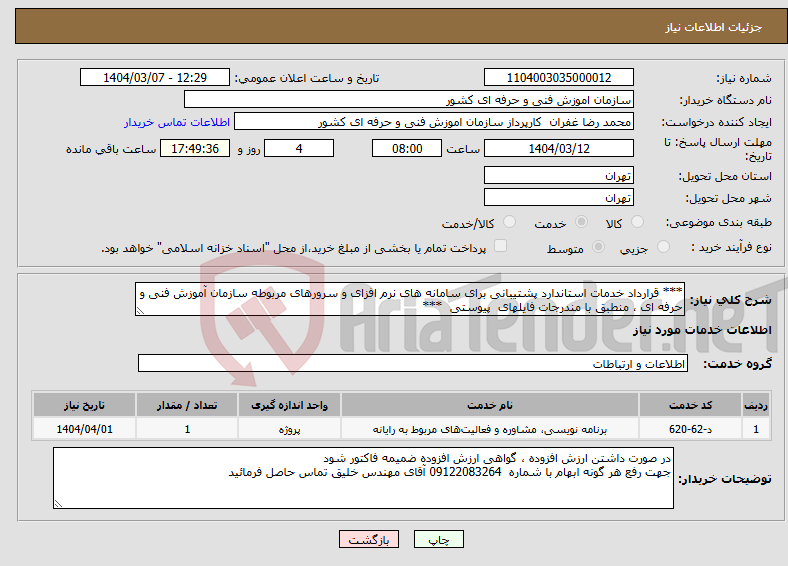788x566 pixels.
Task: Click the label طبقه بندی موضوعی
Action: click(719, 222)
